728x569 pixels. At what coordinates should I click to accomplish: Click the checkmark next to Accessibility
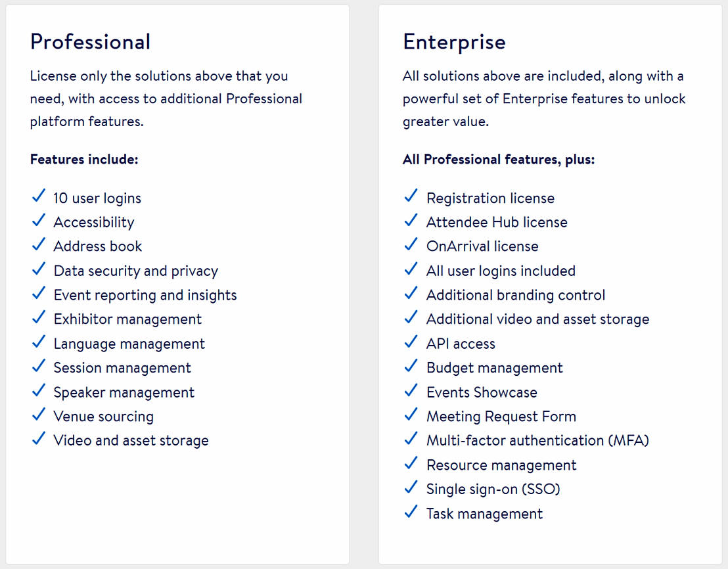(38, 220)
